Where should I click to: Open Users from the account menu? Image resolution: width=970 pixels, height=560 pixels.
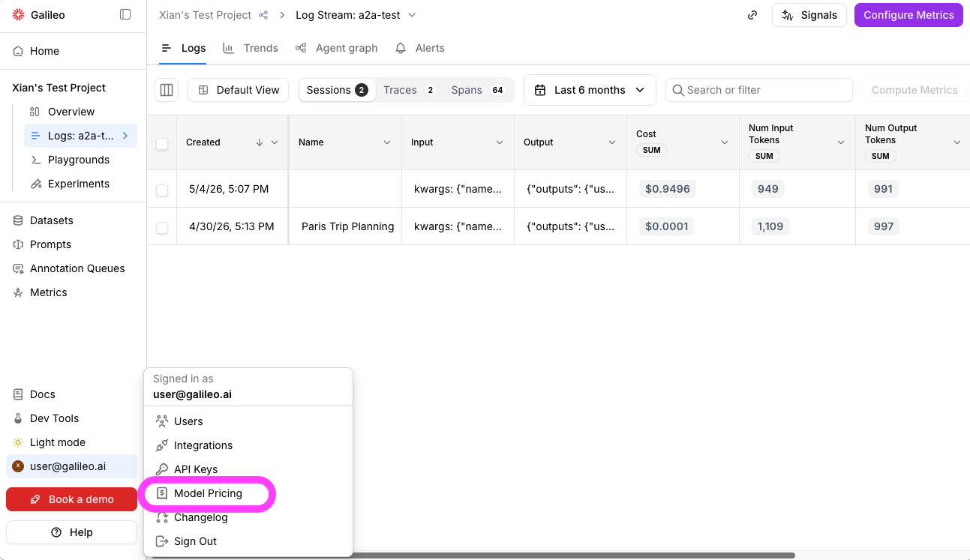point(248,421)
